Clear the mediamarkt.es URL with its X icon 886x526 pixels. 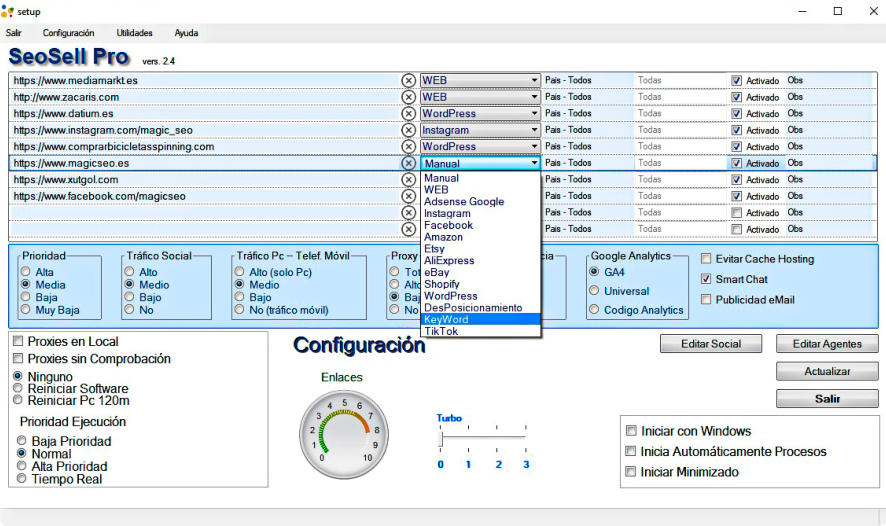409,80
